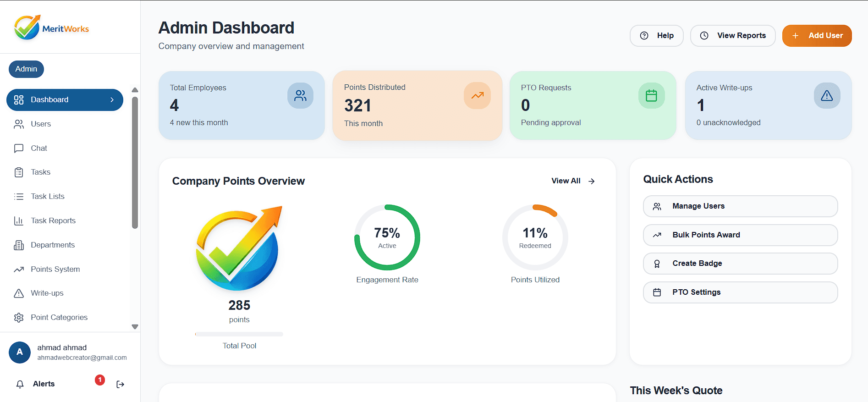
Task: Click View All in Points Overview
Action: click(x=572, y=181)
